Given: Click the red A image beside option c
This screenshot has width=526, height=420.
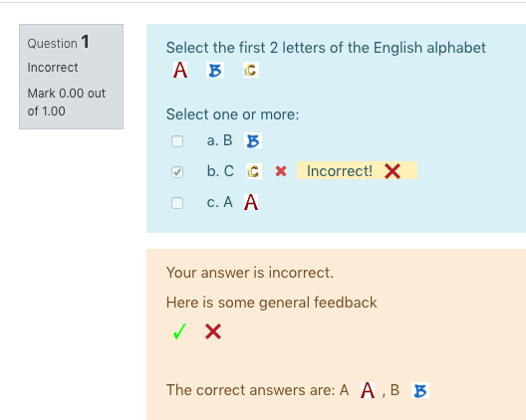Looking at the screenshot, I should tap(251, 202).
